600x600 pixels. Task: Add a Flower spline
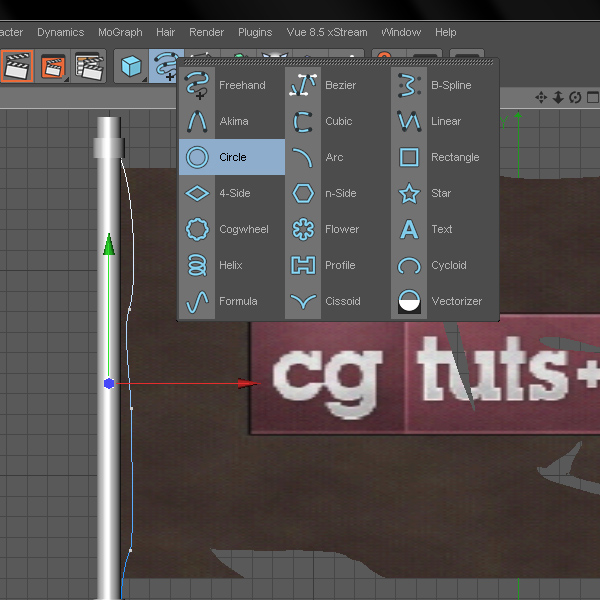[x=338, y=229]
